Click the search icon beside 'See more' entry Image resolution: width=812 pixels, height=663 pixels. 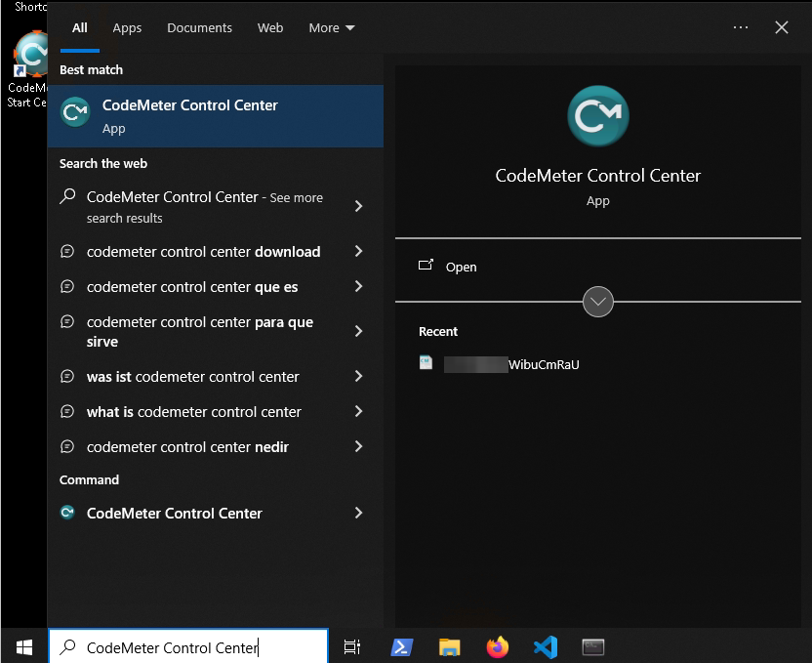[67, 196]
